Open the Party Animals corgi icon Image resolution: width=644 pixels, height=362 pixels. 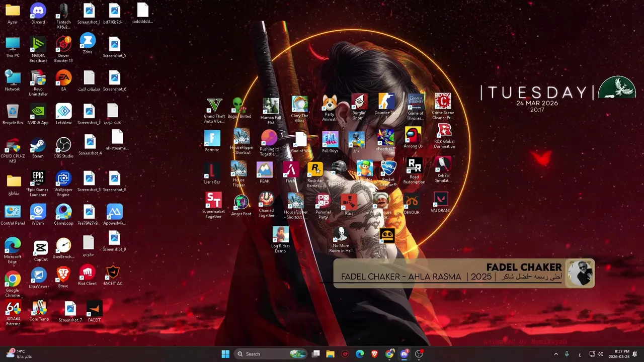click(x=330, y=108)
